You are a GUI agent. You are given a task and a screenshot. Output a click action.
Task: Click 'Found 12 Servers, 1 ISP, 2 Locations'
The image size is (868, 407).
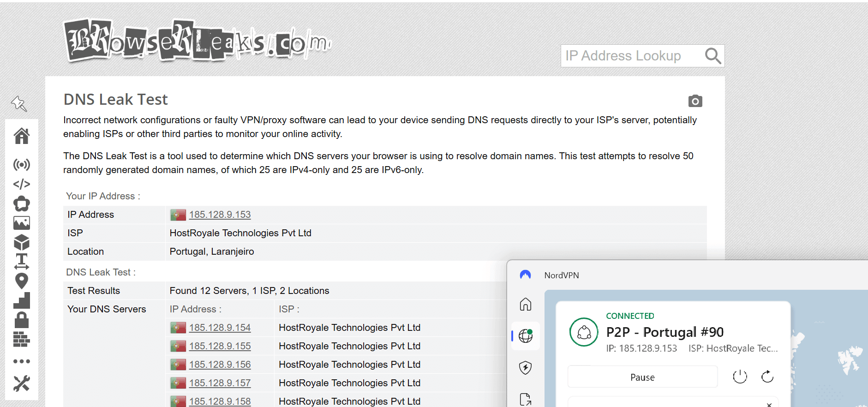coord(249,291)
